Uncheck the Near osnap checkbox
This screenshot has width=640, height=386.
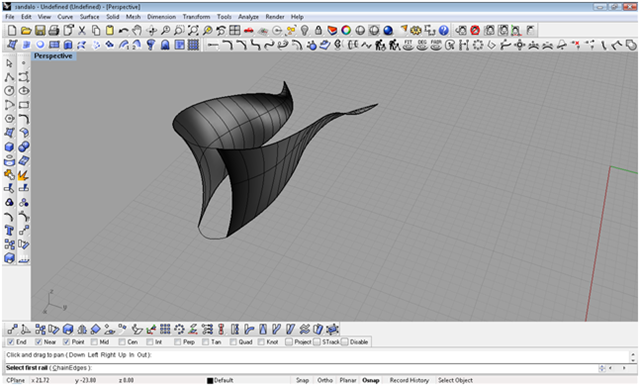(38, 342)
